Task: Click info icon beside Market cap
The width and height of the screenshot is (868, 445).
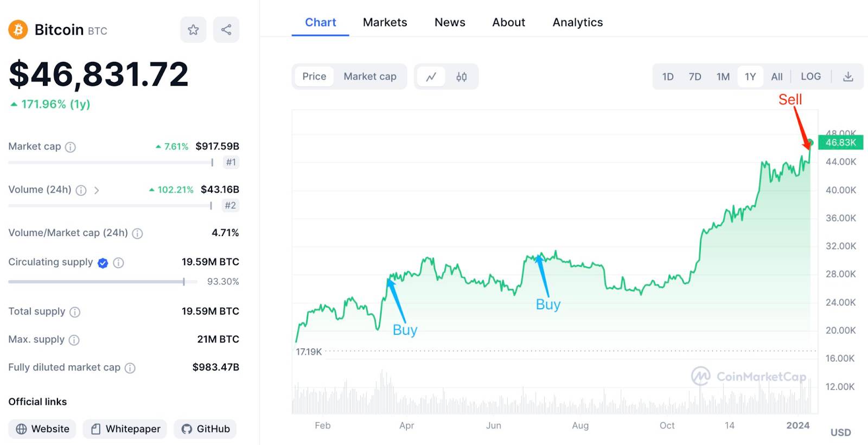Action: pos(71,147)
